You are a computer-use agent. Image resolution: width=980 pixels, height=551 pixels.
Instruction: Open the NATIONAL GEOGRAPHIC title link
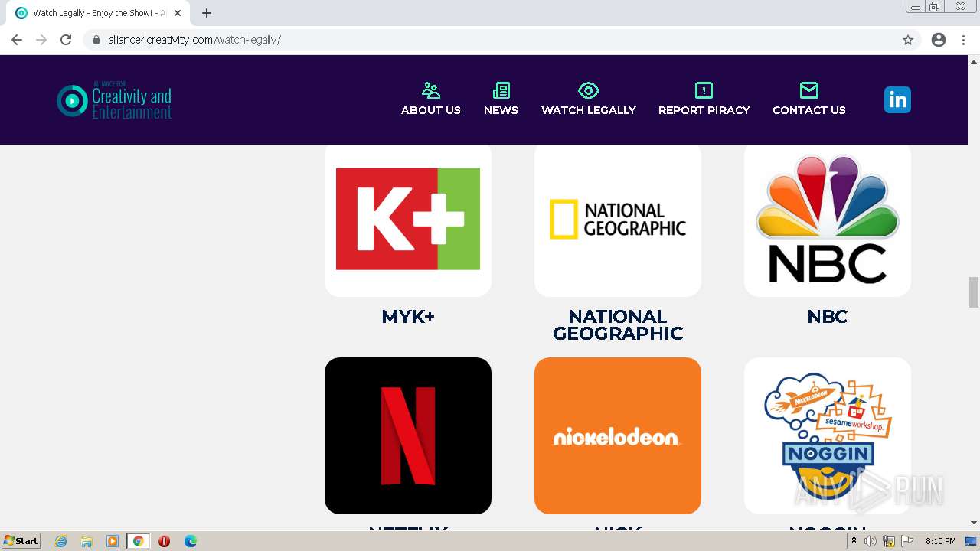click(618, 324)
